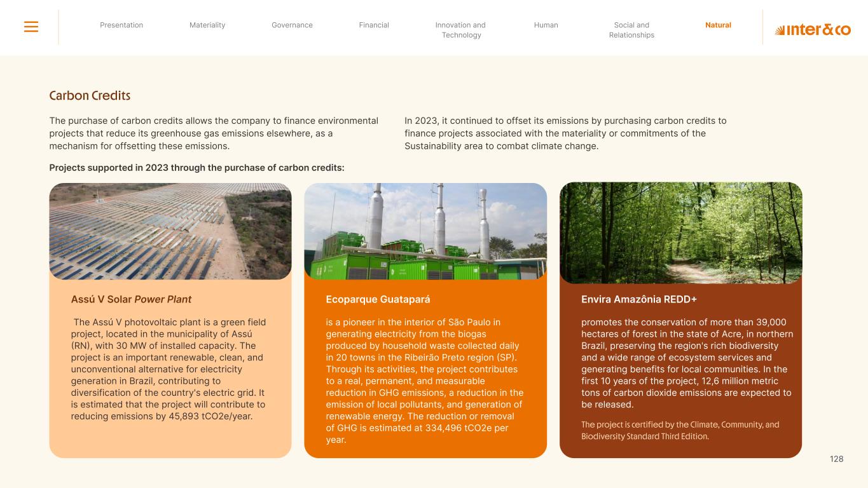Click the paragraph starting 'In 2023, it continued'

(x=565, y=133)
